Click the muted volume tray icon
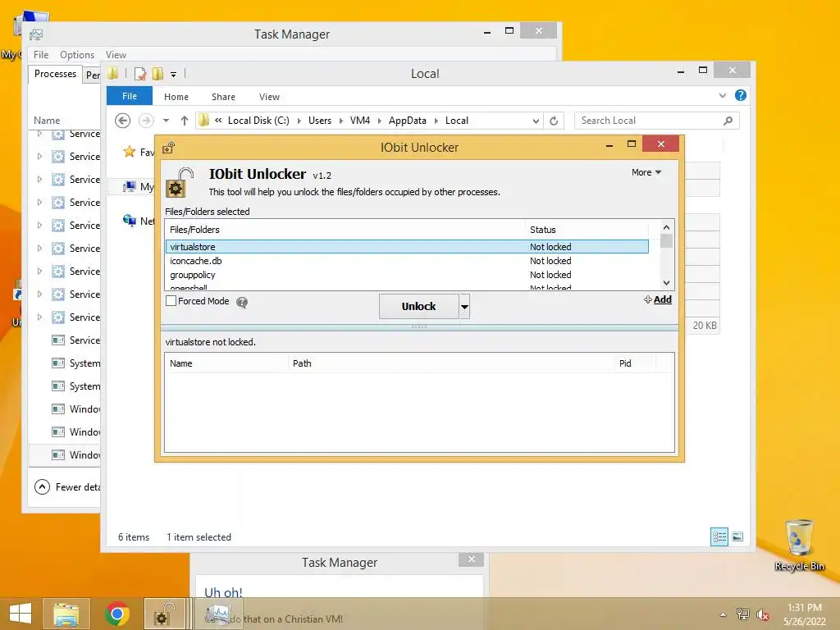The image size is (840, 630). tap(762, 614)
